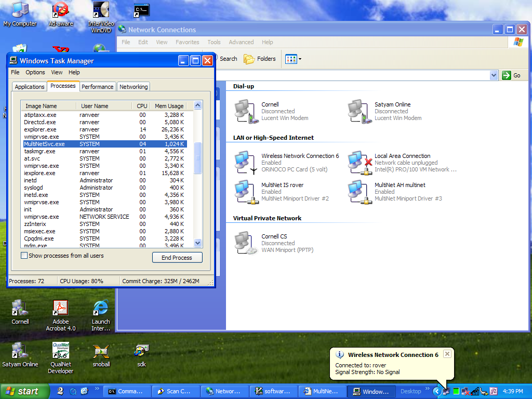Open the Options menu in Task Manager

(x=35, y=72)
